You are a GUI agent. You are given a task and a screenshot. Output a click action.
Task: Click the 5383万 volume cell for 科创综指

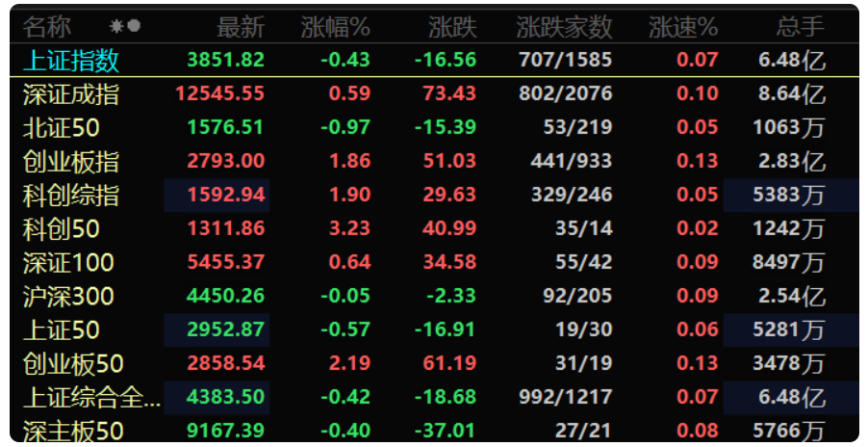click(789, 195)
